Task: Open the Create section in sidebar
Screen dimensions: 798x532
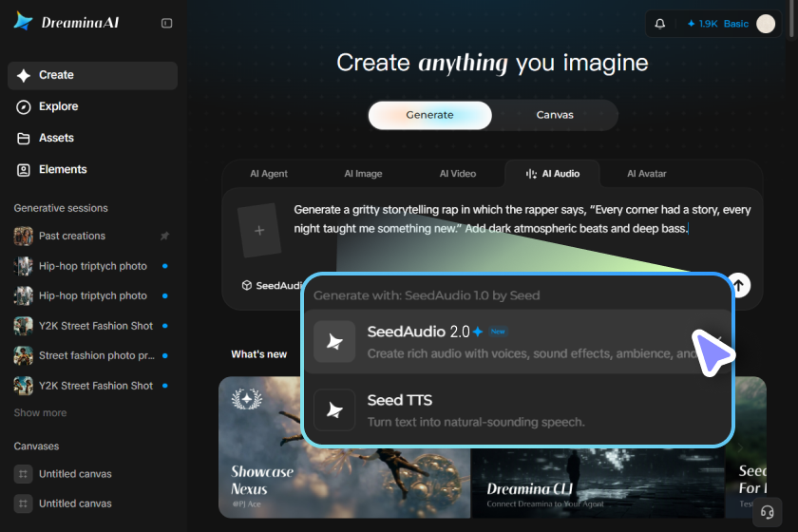Action: [x=93, y=75]
